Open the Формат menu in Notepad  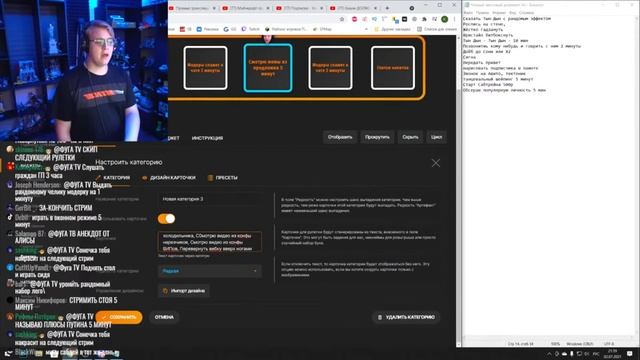[x=499, y=13]
